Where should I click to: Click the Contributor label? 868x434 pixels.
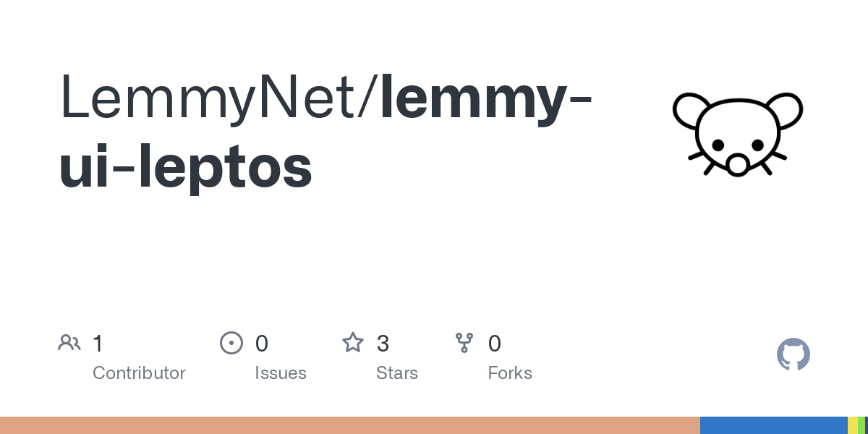coord(139,373)
